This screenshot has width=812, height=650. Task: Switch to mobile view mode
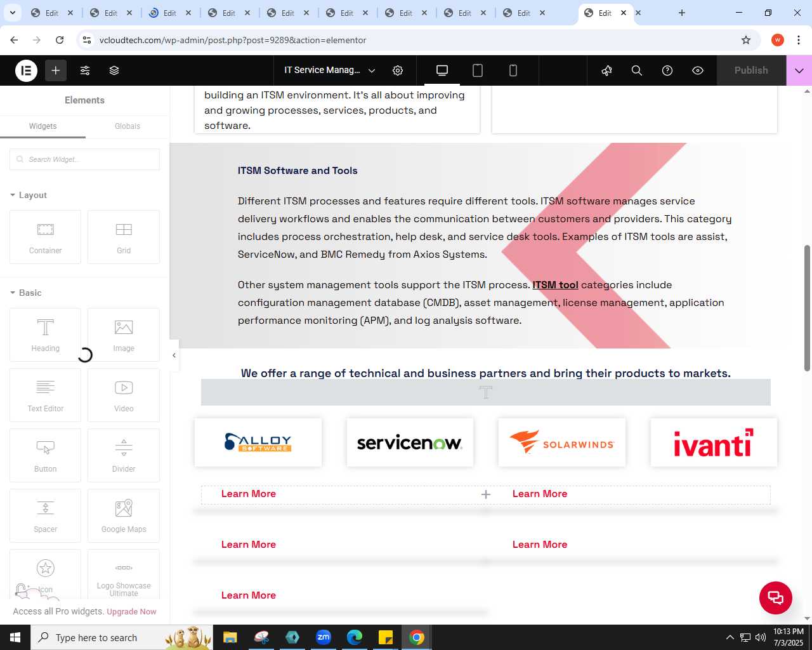pyautogui.click(x=513, y=70)
